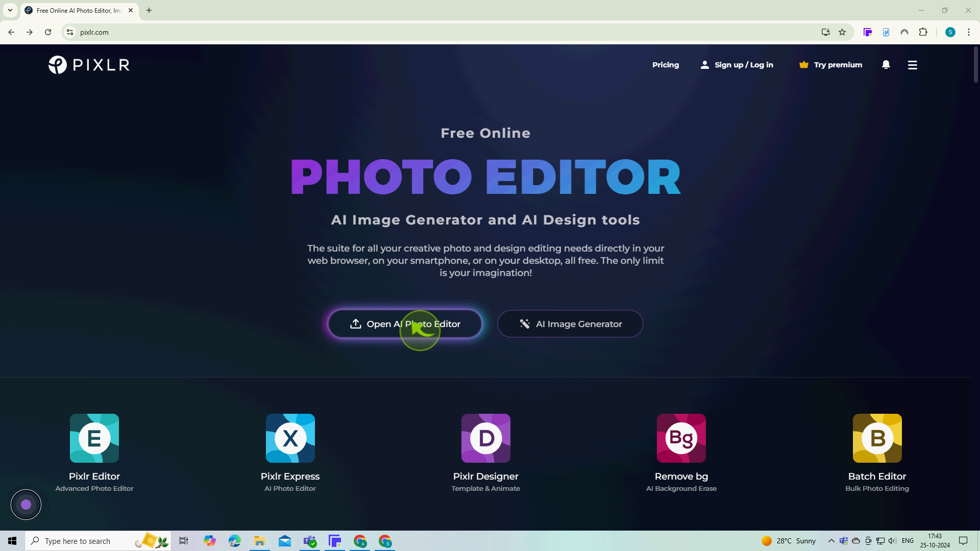Screen dimensions: 980x551
Task: Open the Chrome profile avatar
Action: (x=950, y=32)
